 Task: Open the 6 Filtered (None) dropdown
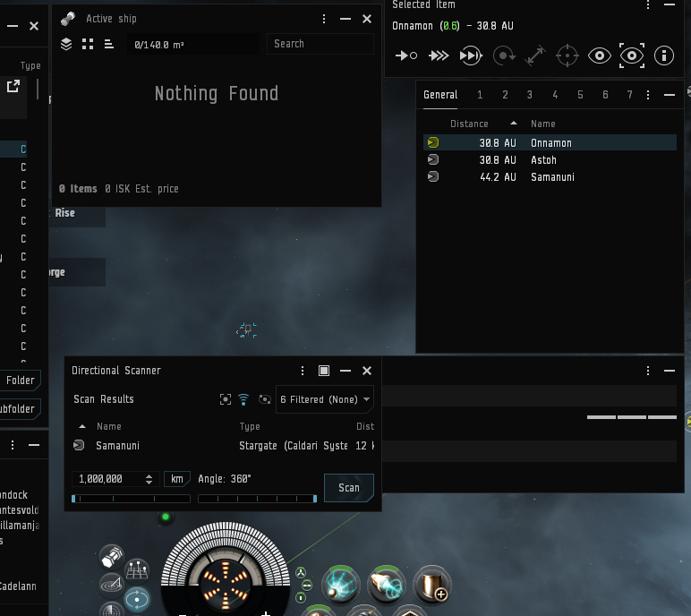click(x=325, y=399)
